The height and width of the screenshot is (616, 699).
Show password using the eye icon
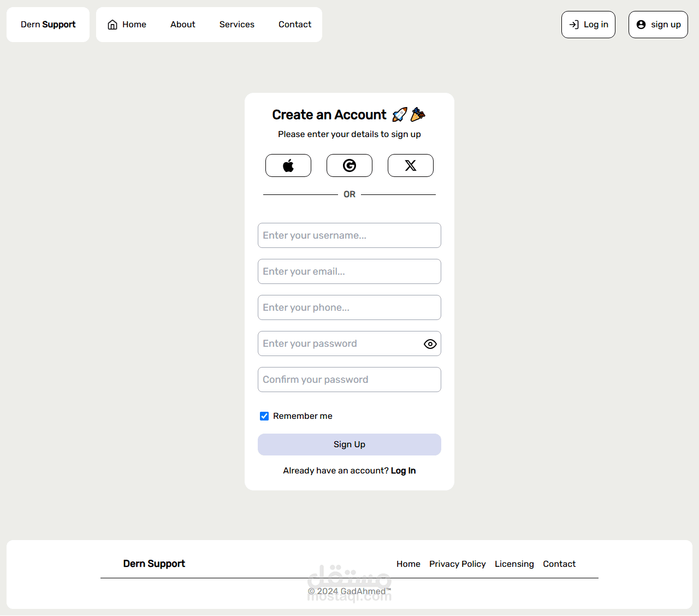coord(430,344)
